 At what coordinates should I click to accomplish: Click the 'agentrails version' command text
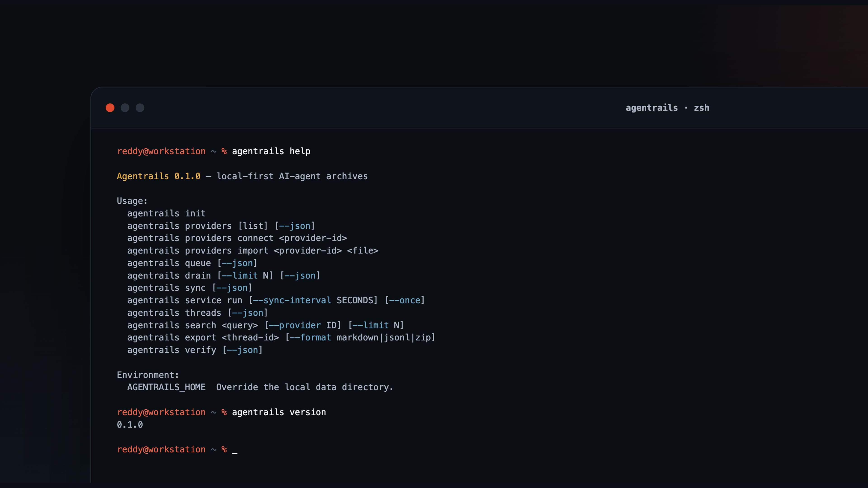tap(279, 412)
